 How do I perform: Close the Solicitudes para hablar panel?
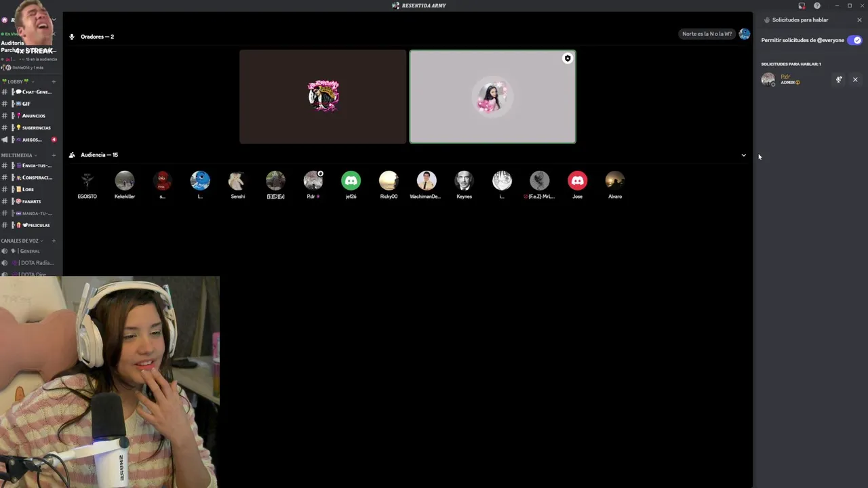859,20
